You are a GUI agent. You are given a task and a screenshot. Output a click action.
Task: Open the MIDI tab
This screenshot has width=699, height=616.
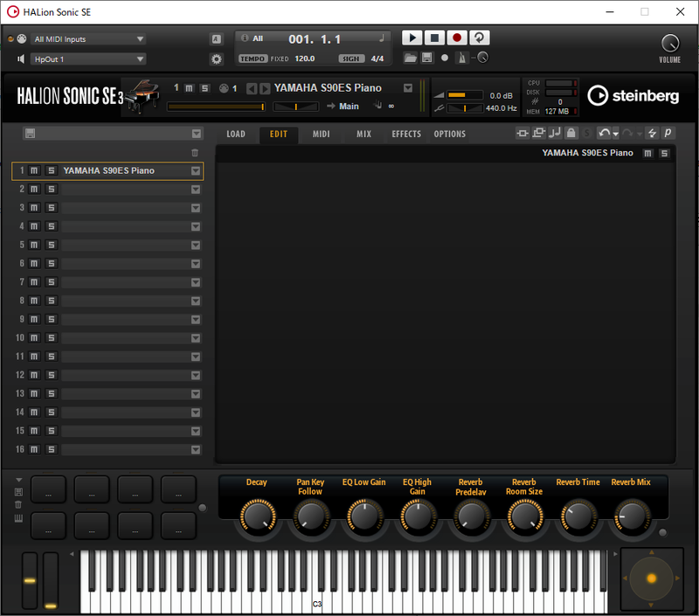click(321, 135)
